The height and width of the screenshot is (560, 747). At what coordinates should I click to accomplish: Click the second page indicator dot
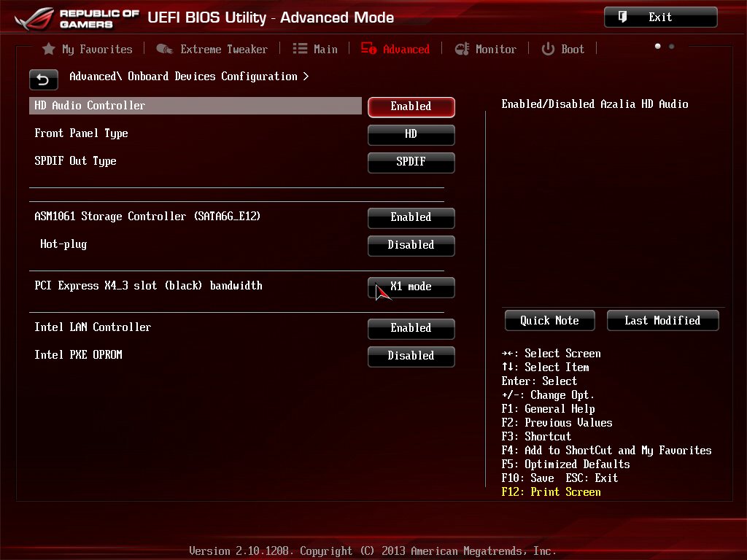click(x=672, y=46)
